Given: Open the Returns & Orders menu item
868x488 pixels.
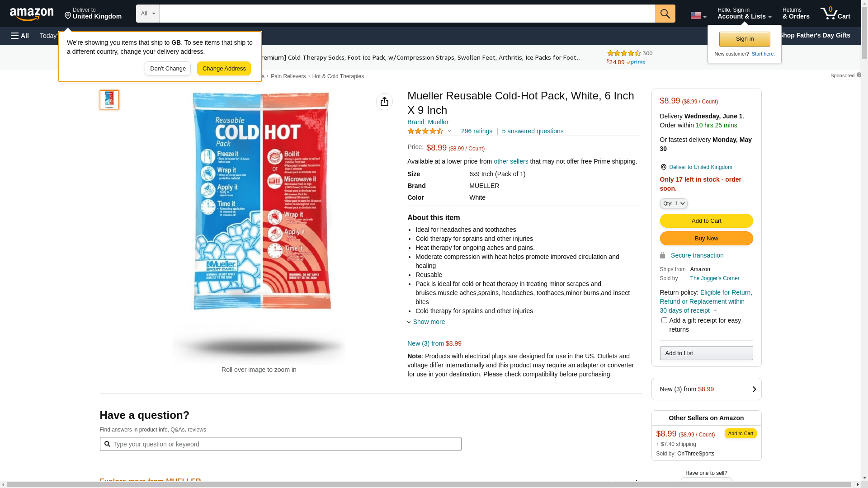Looking at the screenshot, I should click(796, 14).
